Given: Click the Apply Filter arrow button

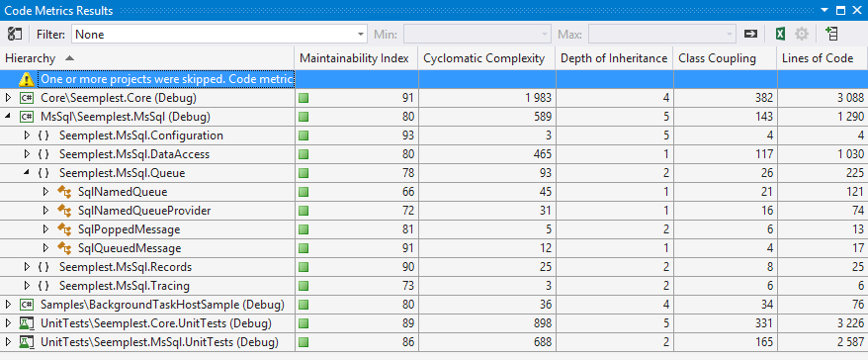Looking at the screenshot, I should point(750,34).
